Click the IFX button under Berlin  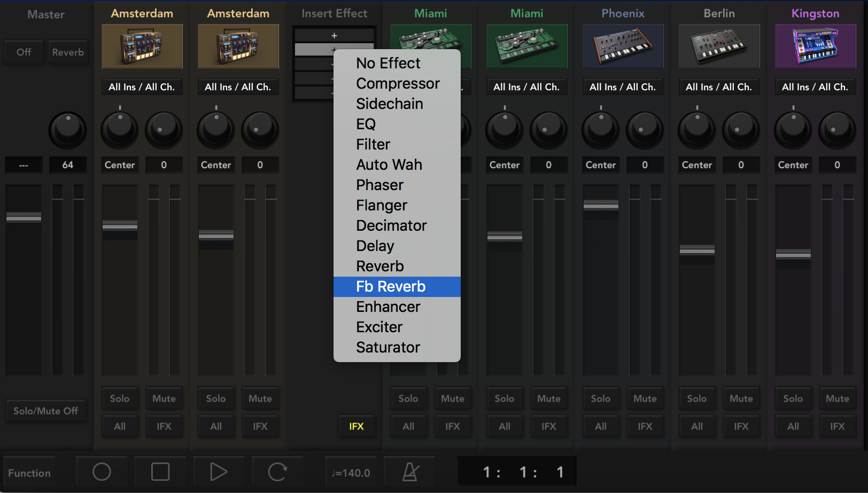(x=741, y=426)
